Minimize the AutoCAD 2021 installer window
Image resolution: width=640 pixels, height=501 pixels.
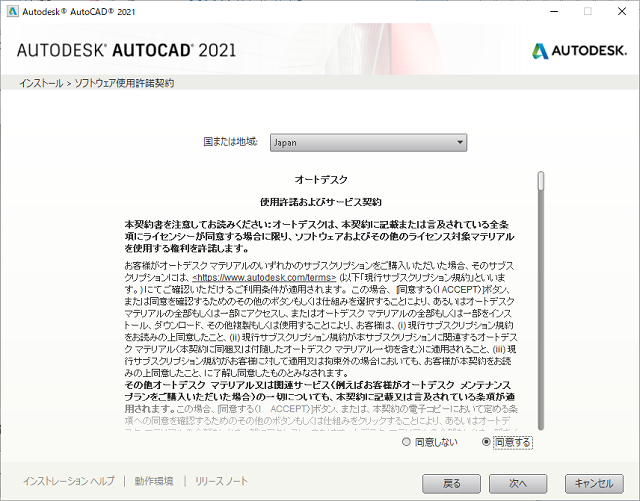tap(554, 11)
